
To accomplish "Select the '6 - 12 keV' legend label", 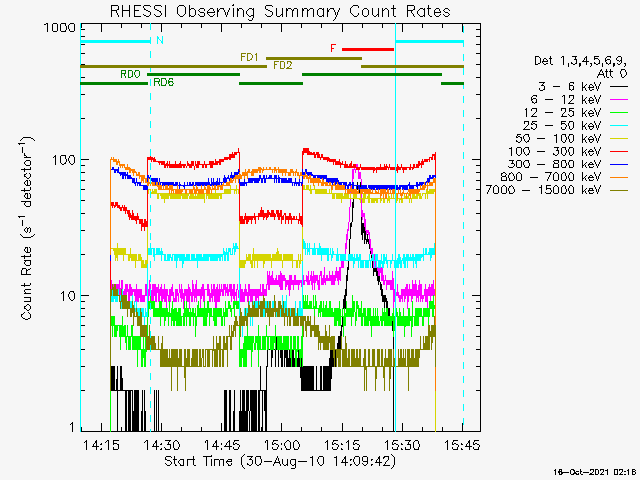I will coord(566,100).
